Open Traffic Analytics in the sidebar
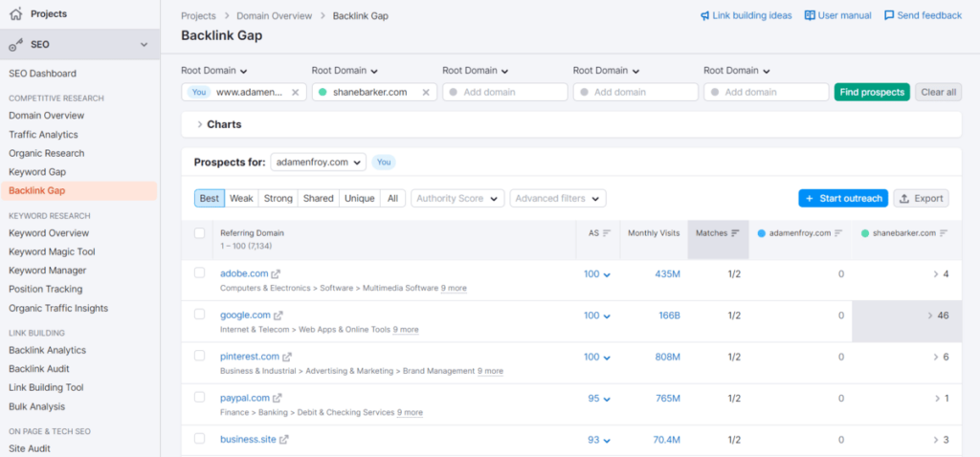Viewport: 980px width, 457px height. tap(43, 134)
